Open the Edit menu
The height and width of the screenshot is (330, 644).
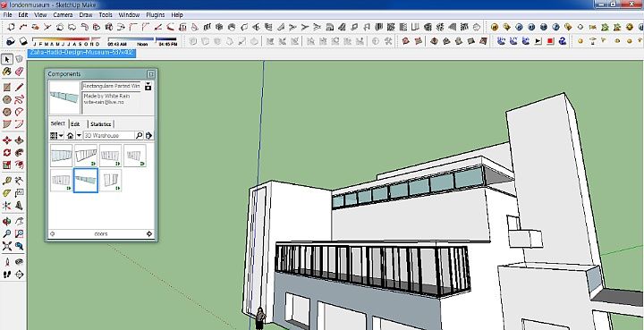(x=23, y=15)
